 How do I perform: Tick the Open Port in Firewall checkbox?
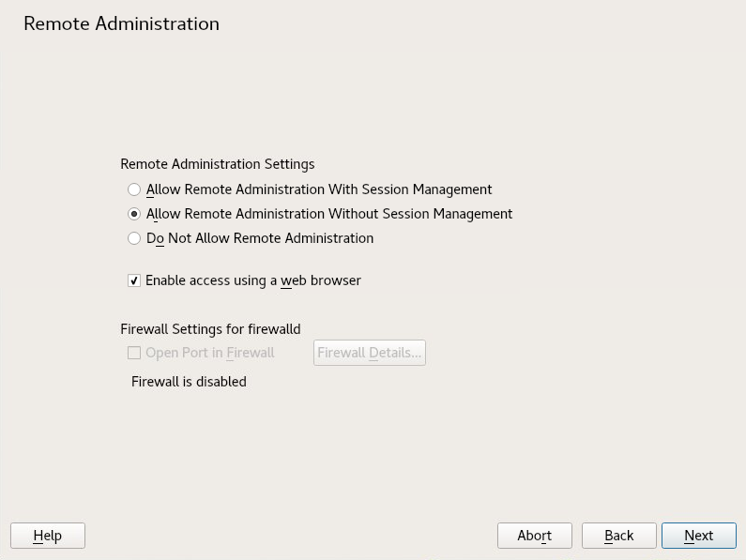pyautogui.click(x=134, y=354)
